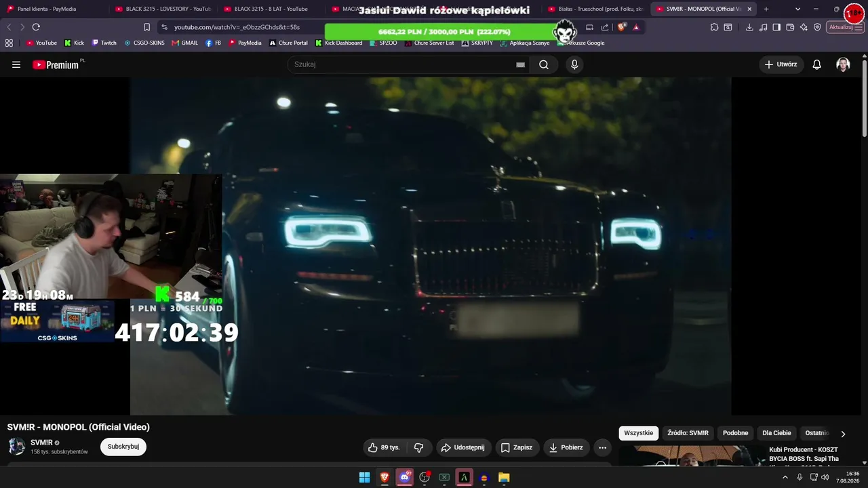The width and height of the screenshot is (868, 488).
Task: Switch to the BLACK 3215 - LOVESTORY tab
Action: pos(163,9)
